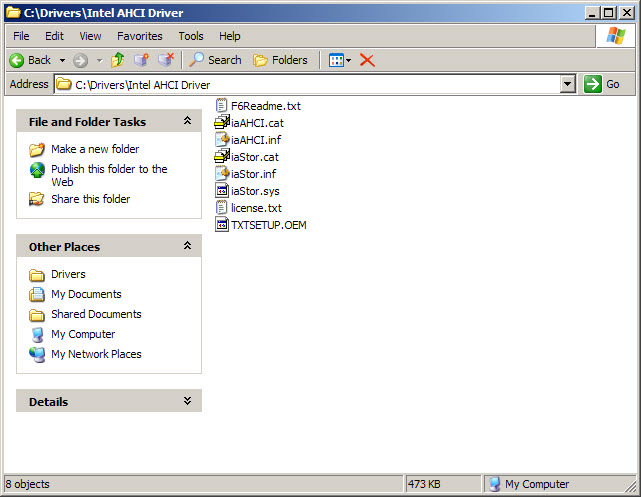This screenshot has height=497, width=641.
Task: Click the Windows flag logo throbber
Action: click(x=616, y=36)
